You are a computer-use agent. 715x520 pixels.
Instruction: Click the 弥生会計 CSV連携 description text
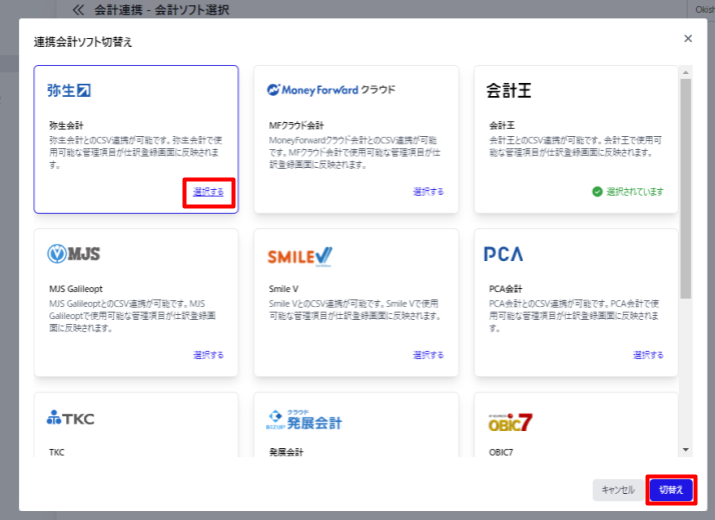pos(136,152)
